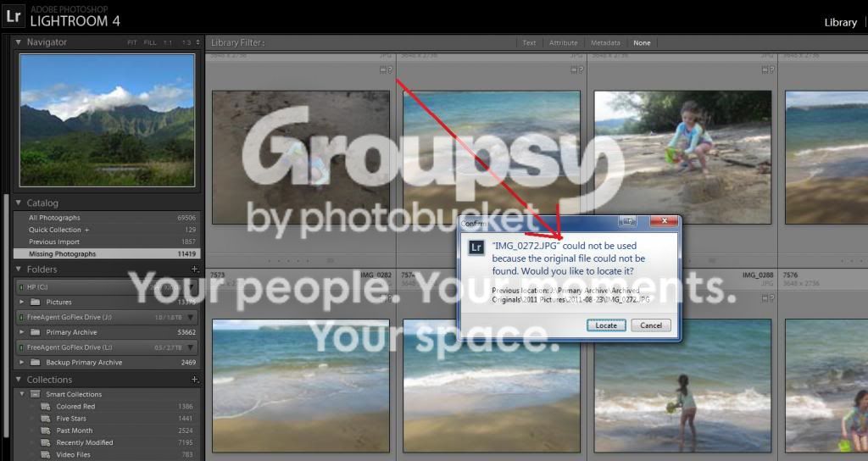Click the HP (C:) volume status light

(x=21, y=287)
